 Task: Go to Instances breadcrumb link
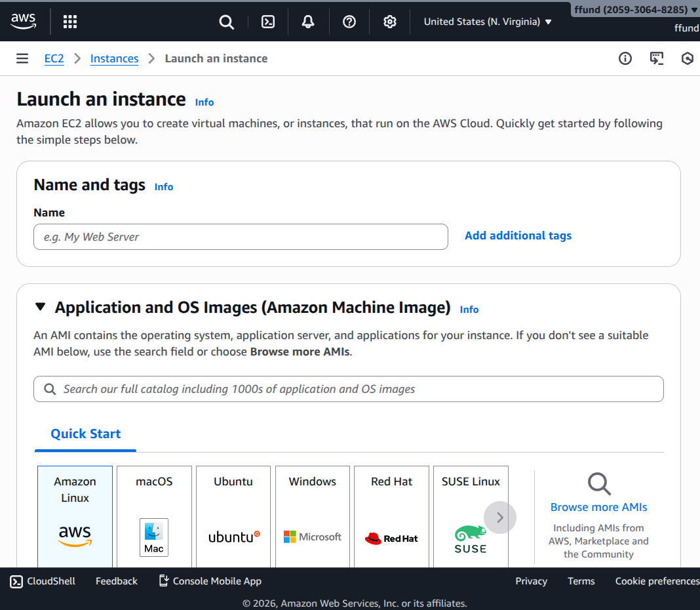[114, 58]
